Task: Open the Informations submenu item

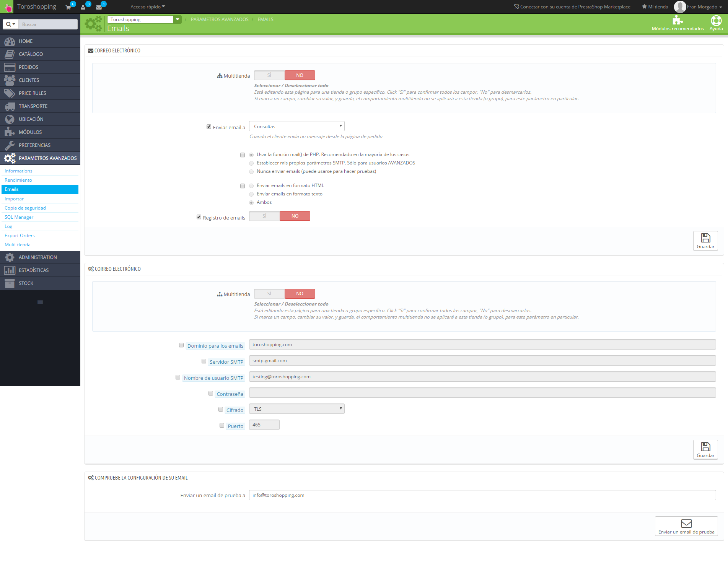Action: pyautogui.click(x=18, y=171)
